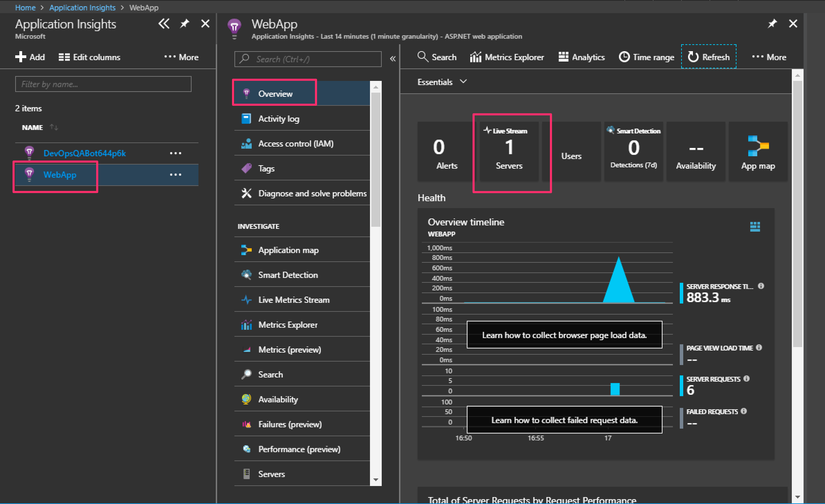825x504 pixels.
Task: Open the Time range clock icon
Action: point(624,57)
